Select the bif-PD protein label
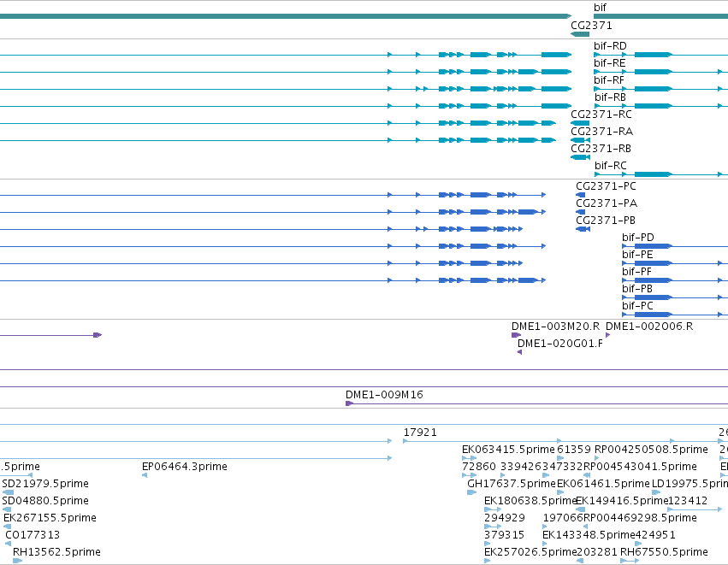 tap(638, 238)
